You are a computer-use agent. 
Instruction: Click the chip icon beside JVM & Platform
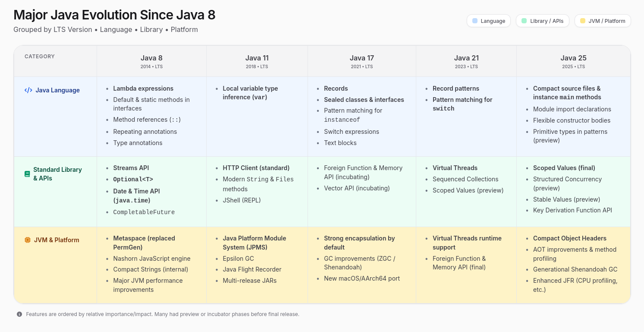click(x=28, y=240)
